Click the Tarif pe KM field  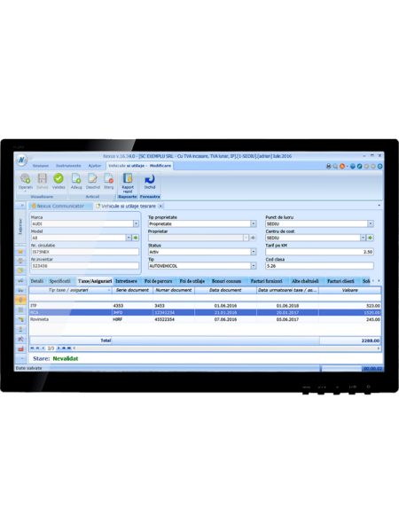[319, 252]
